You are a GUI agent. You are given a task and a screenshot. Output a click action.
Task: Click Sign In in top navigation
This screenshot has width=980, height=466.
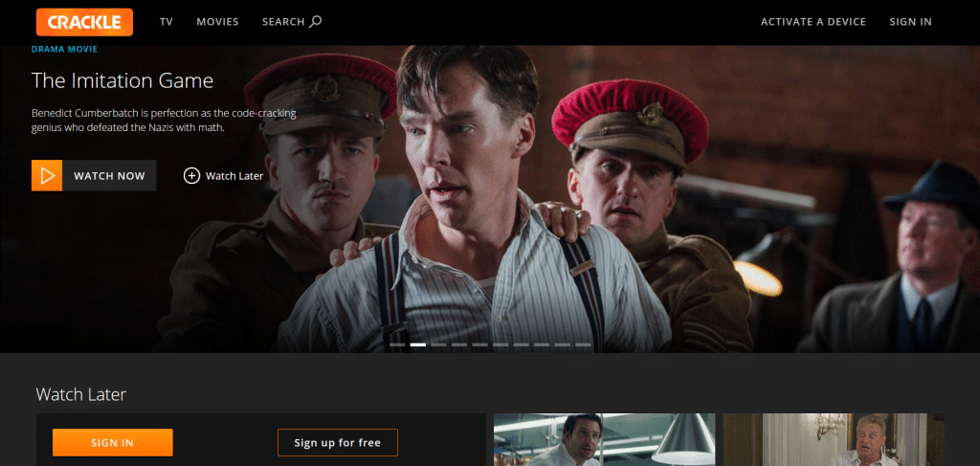(x=911, y=22)
